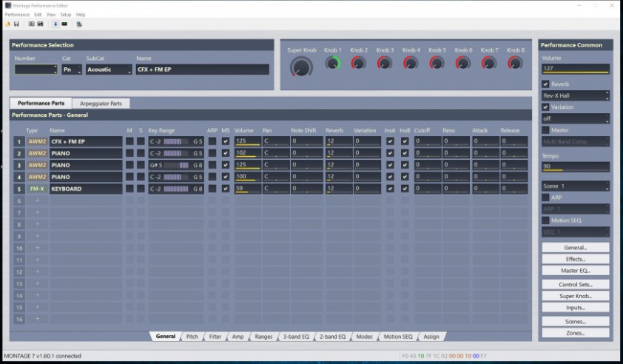Add a part with plus in row 6
Image resolution: width=623 pixels, height=364 pixels.
coord(37,200)
